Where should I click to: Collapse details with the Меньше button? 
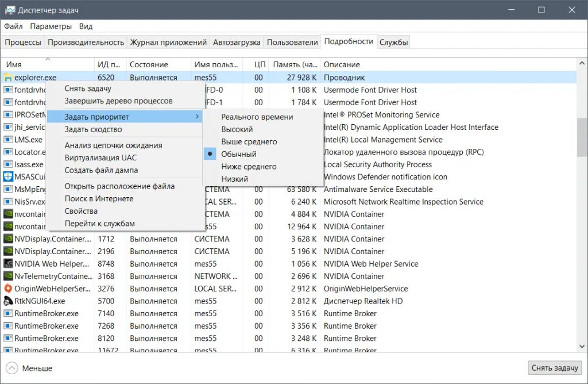point(29,368)
